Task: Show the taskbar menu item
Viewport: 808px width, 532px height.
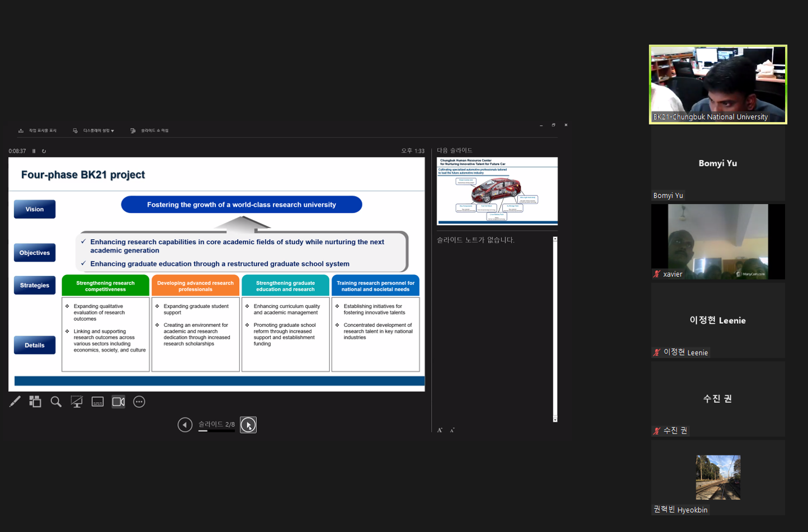Action: pos(37,131)
